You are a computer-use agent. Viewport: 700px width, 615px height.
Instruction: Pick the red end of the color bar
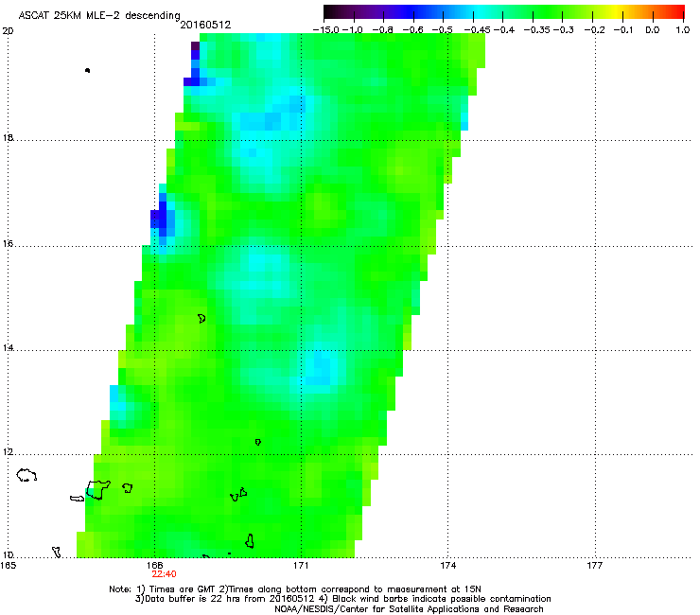pos(678,12)
